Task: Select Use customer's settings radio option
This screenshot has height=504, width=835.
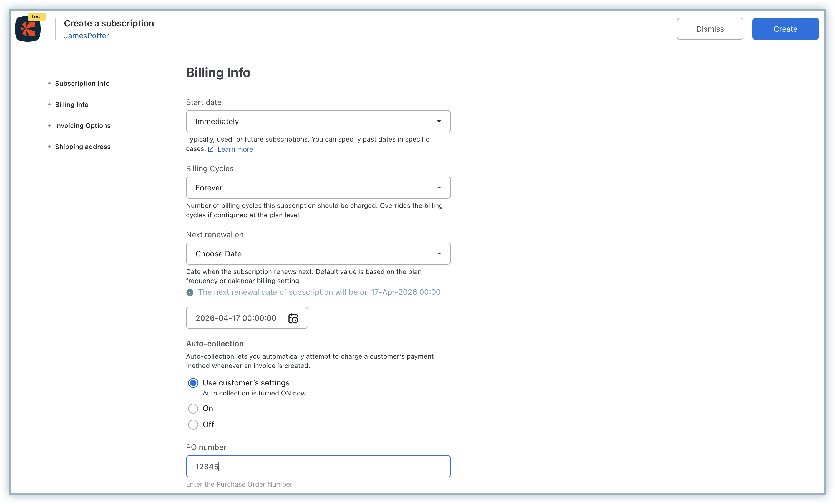Action: pos(193,383)
